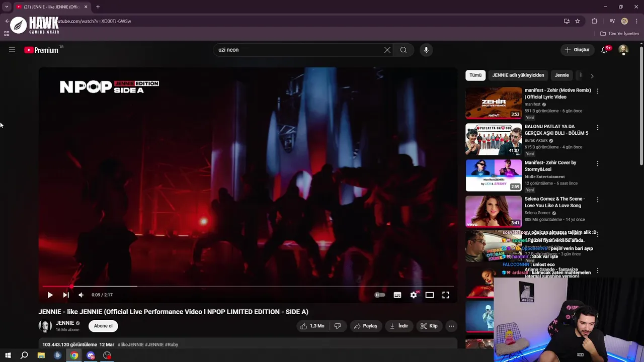Download the video with İndir
This screenshot has height=362, width=644.
click(398, 326)
